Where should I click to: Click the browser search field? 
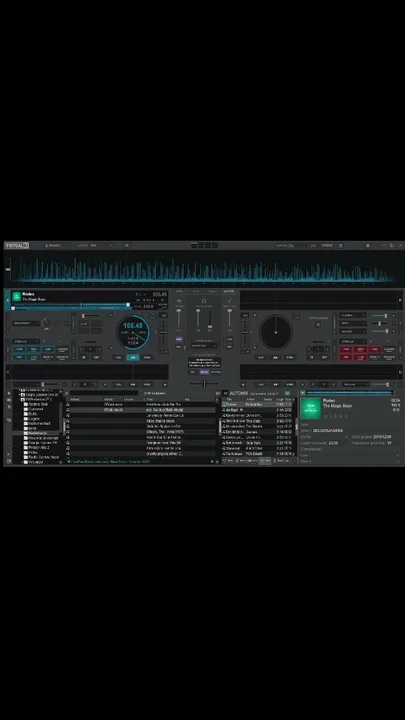tap(105, 393)
